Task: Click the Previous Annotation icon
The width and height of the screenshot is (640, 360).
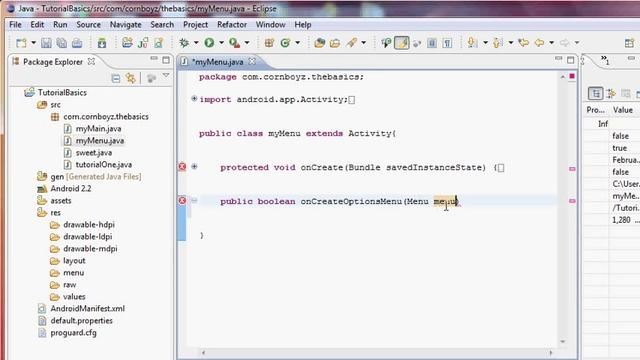Action: point(498,42)
